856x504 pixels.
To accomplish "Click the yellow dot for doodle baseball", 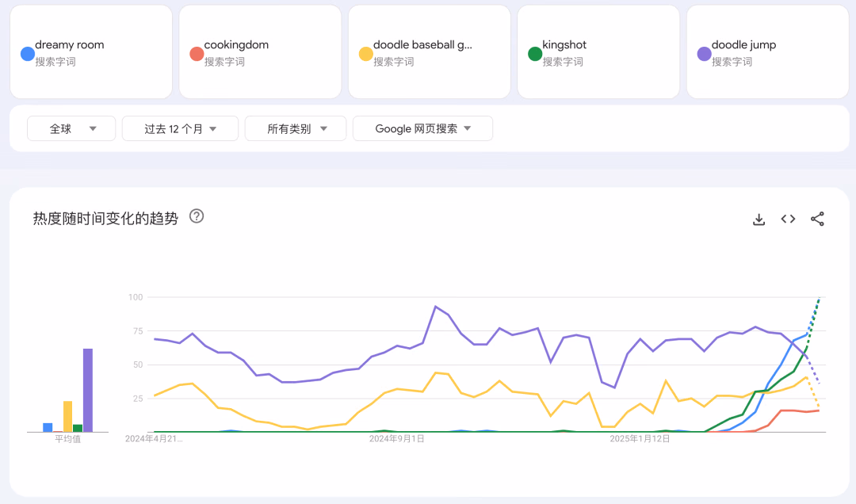I will click(x=365, y=54).
